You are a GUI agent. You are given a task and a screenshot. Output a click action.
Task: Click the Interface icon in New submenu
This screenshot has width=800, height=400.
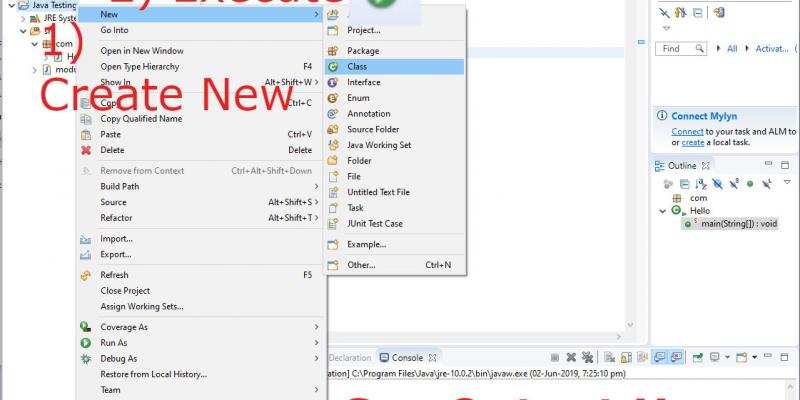[x=333, y=82]
